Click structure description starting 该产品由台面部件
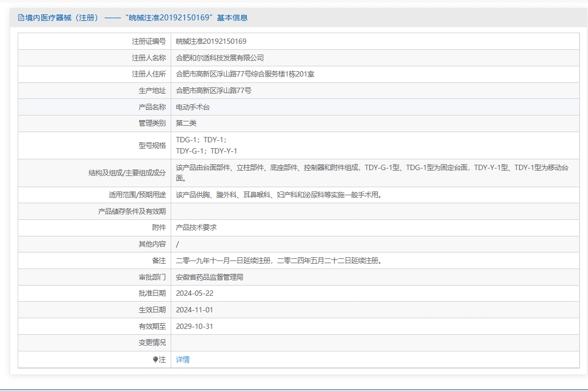This screenshot has height=391, width=588. 372,173
